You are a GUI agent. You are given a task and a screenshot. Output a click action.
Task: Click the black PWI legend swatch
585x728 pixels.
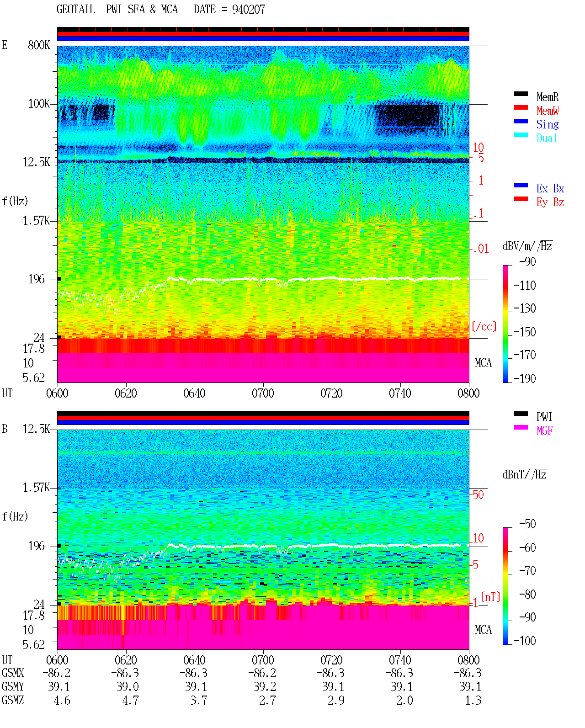tap(521, 414)
